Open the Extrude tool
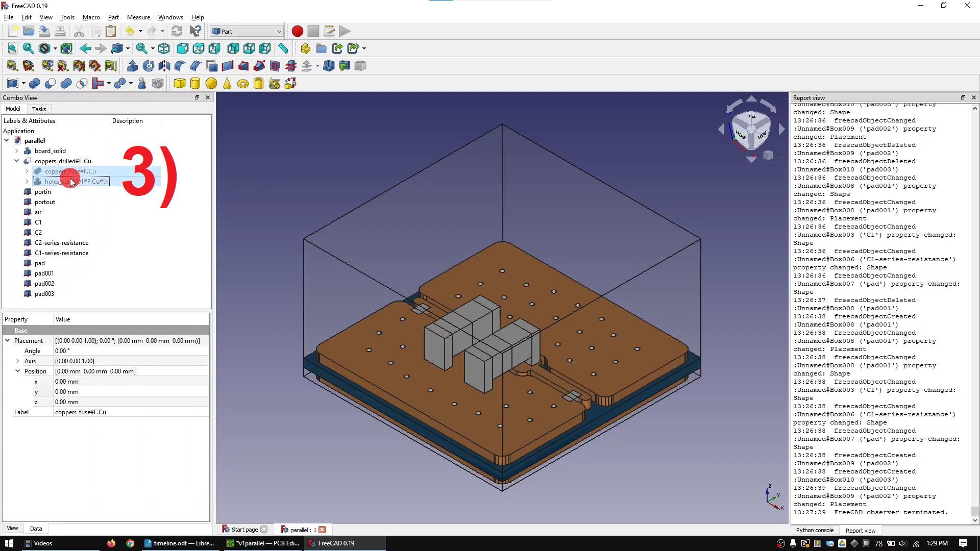The image size is (980, 551). (132, 65)
